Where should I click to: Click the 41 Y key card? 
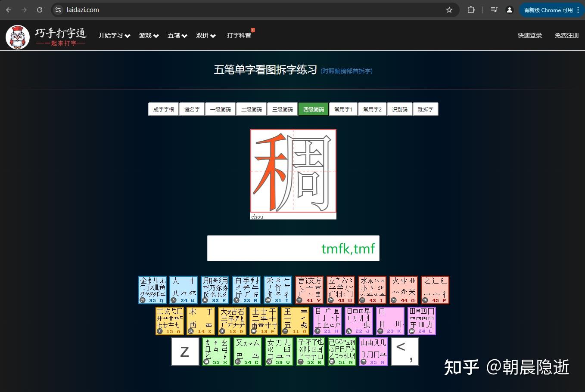[309, 290]
